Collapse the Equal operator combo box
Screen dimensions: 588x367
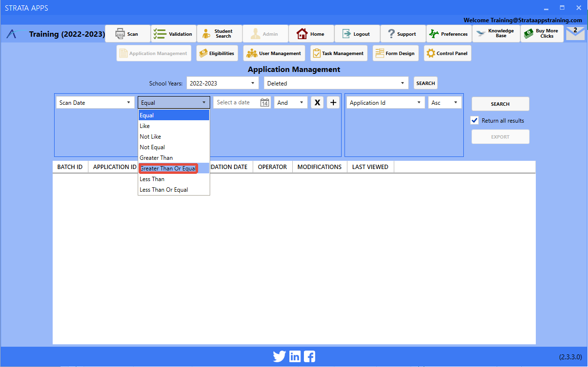point(174,102)
